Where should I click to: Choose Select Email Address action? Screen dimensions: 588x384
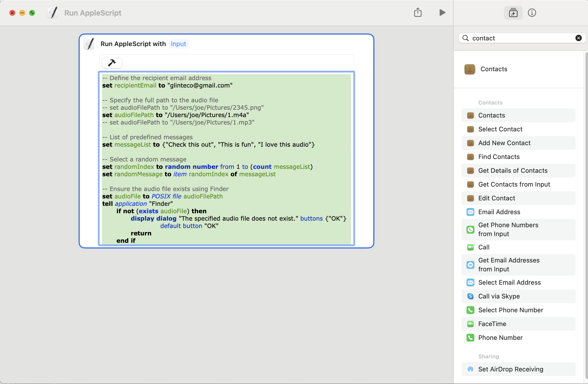tap(518, 283)
